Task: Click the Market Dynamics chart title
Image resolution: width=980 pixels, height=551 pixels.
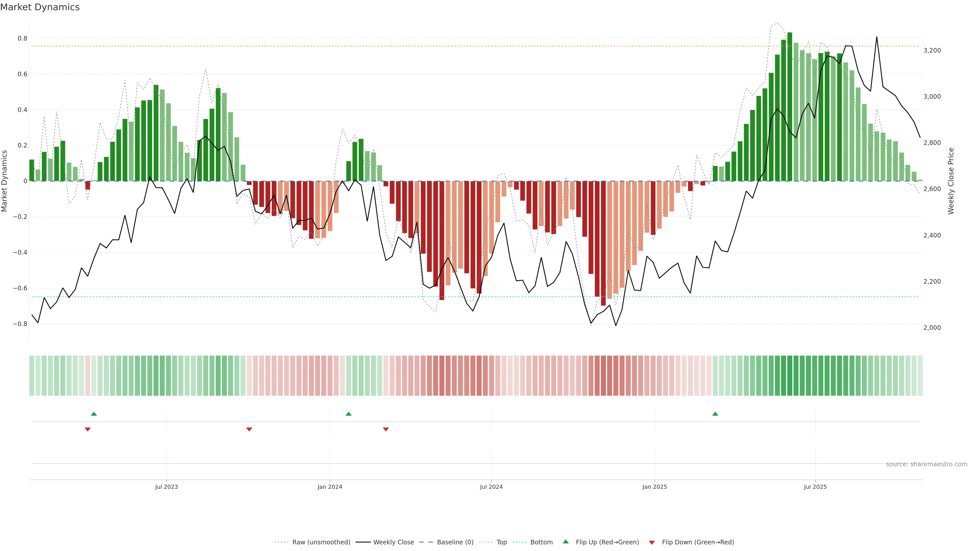Action: coord(40,7)
